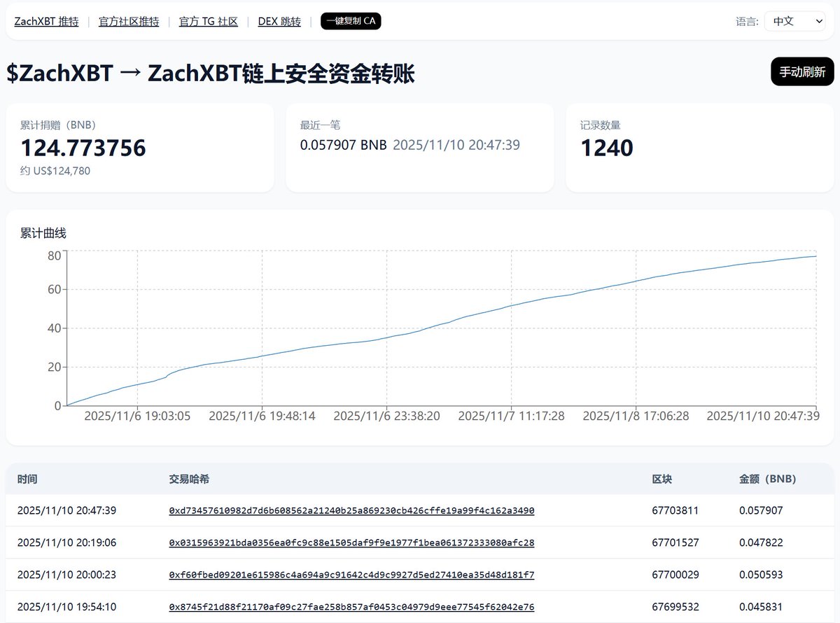Click amount 0.045831 in the table

point(761,607)
